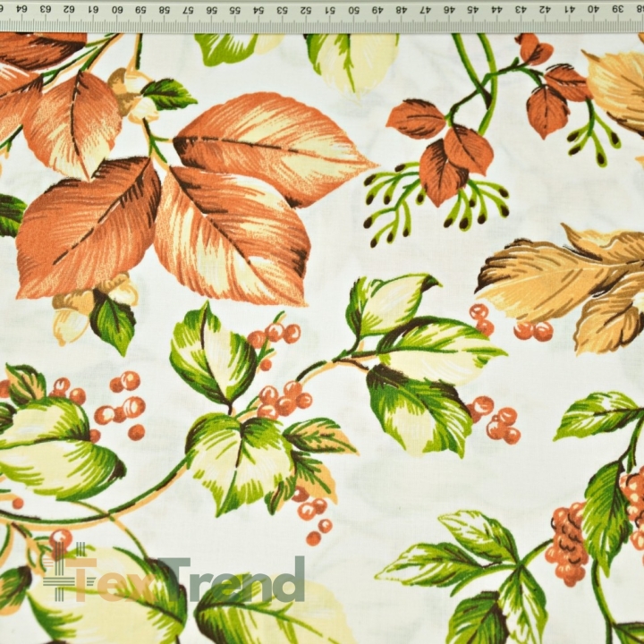This screenshot has width=644, height=644.
Task: Select the largest orange leaf pointing right
Action: tap(275, 148)
